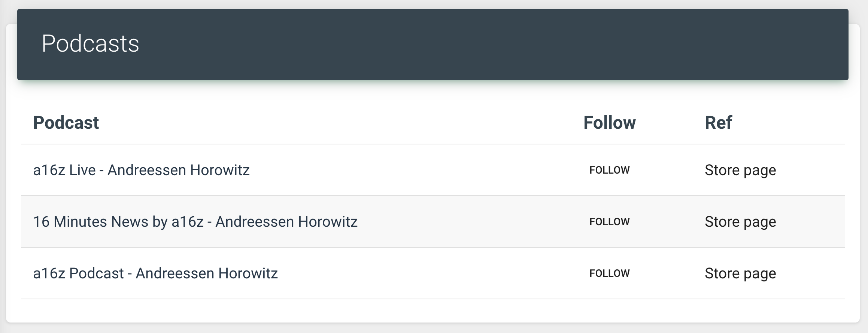
Task: Open Store page for a16z Podcast
Action: [740, 274]
